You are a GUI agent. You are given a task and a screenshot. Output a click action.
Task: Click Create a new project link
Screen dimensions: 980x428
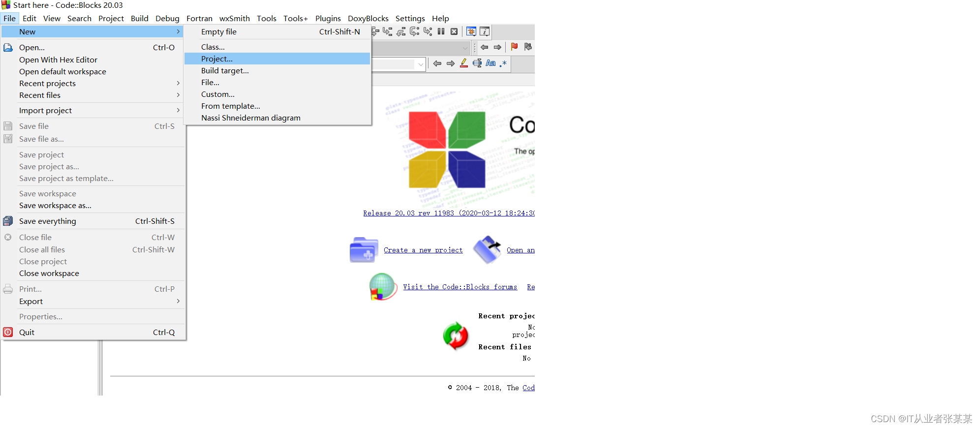[x=423, y=250]
